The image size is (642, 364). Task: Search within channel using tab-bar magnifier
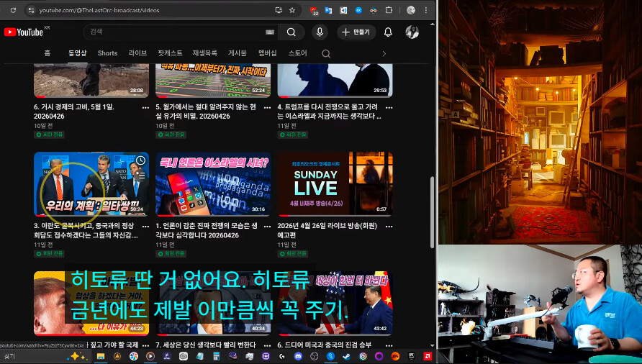(x=326, y=54)
